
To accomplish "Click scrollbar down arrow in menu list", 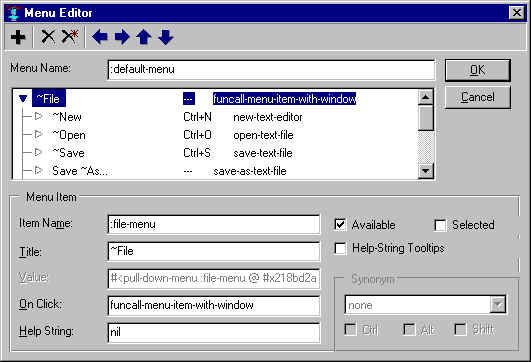I will coord(426,171).
